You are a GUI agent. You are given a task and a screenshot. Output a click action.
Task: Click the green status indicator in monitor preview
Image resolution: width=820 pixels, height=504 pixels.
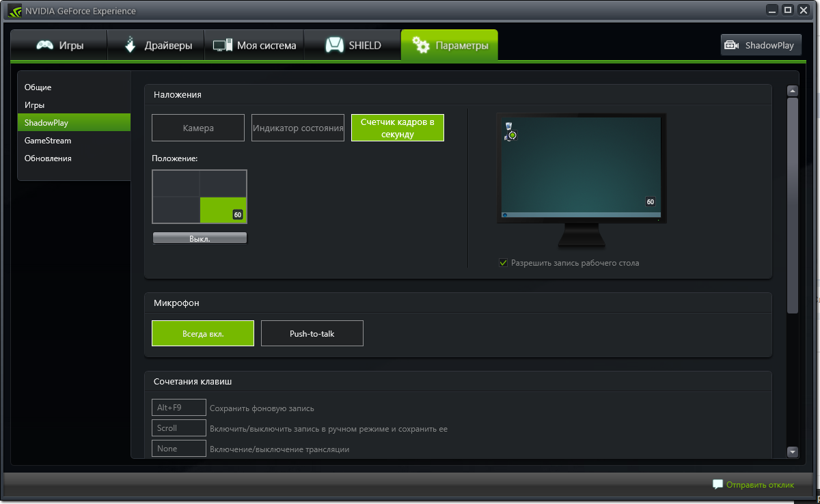click(511, 135)
